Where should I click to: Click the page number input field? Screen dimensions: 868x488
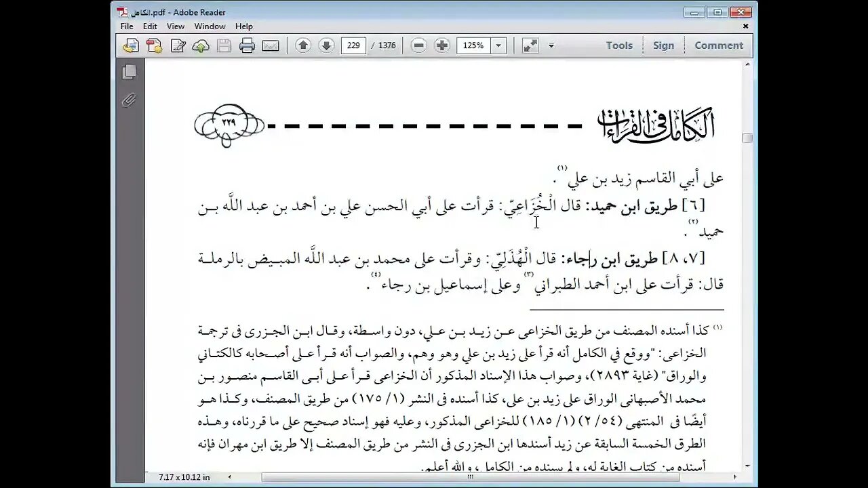353,45
